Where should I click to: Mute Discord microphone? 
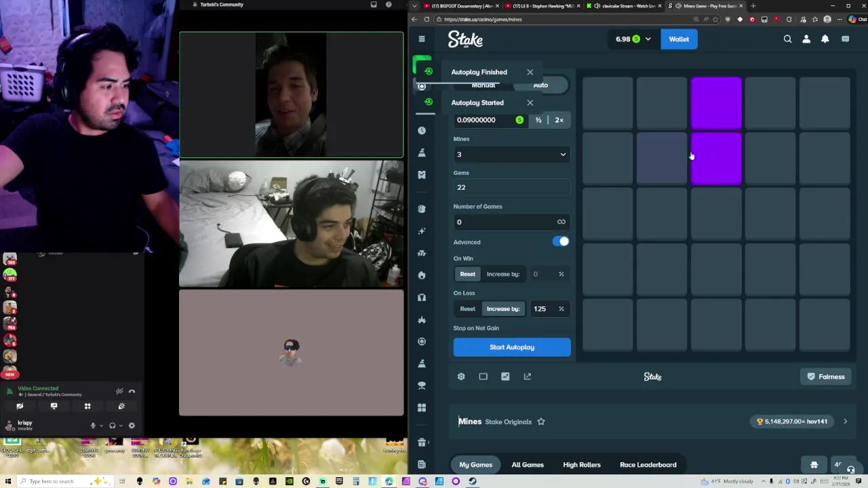coord(93,426)
